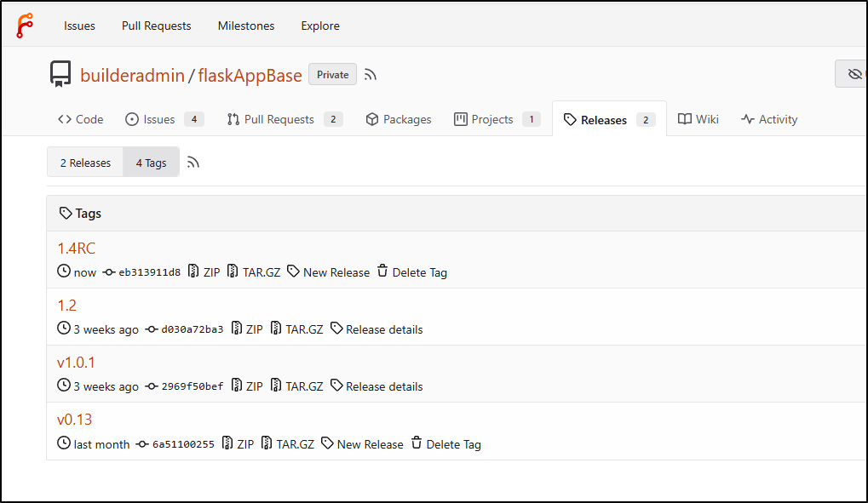Screen dimensions: 868x503
Task: Switch to the 2 Releases view
Action: 85,163
